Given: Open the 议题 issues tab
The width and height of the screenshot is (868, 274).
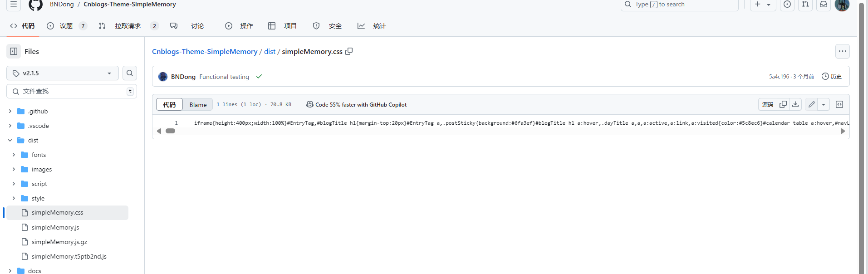Looking at the screenshot, I should click(66, 26).
